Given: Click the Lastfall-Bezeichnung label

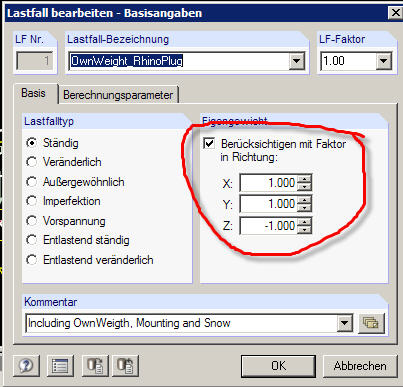Looking at the screenshot, I should pos(118,39).
